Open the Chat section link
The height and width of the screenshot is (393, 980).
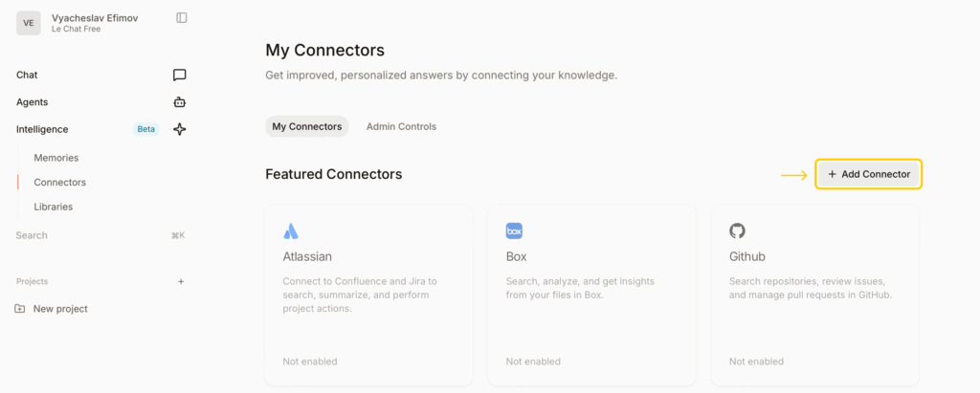click(x=27, y=75)
